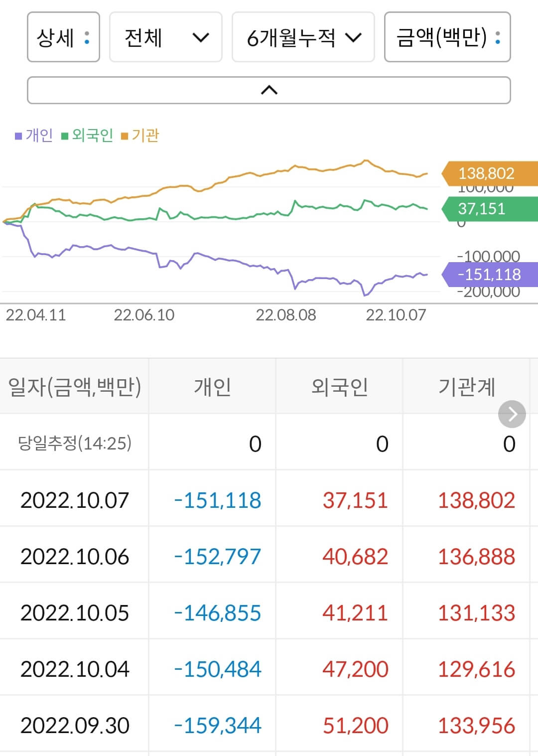Select the 기관 legend marker
The height and width of the screenshot is (756, 538).
pos(124,135)
